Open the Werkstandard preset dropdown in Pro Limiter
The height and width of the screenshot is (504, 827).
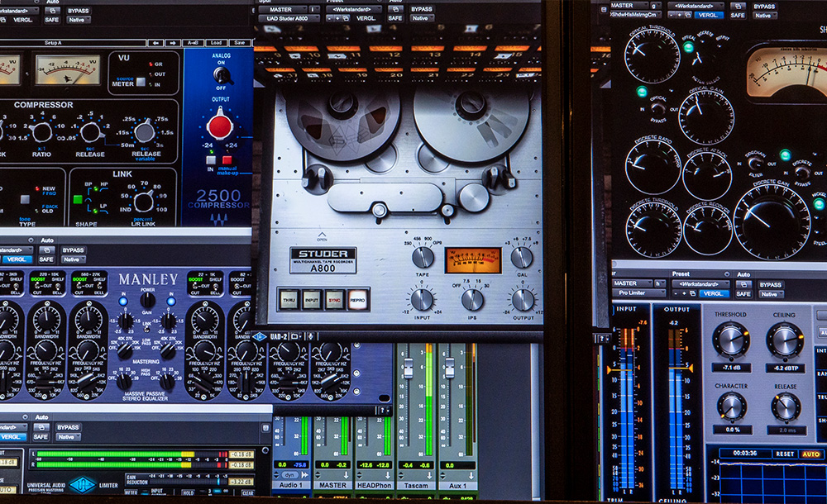click(702, 284)
